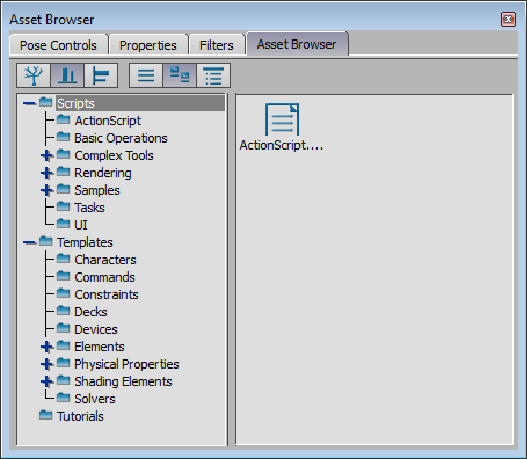Image resolution: width=527 pixels, height=459 pixels.
Task: Select the ActionScript file thumbnail
Action: point(282,120)
